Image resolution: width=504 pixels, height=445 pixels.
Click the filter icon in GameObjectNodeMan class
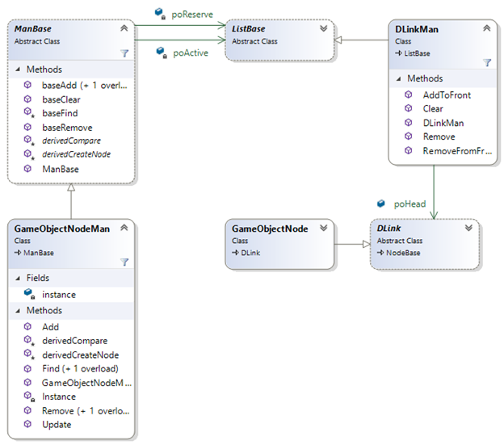(124, 261)
